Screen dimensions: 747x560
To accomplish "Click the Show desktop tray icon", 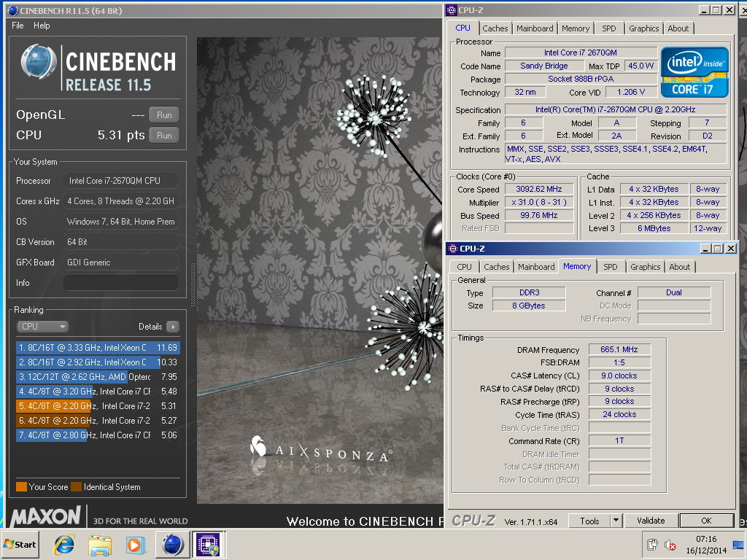I will [738, 545].
